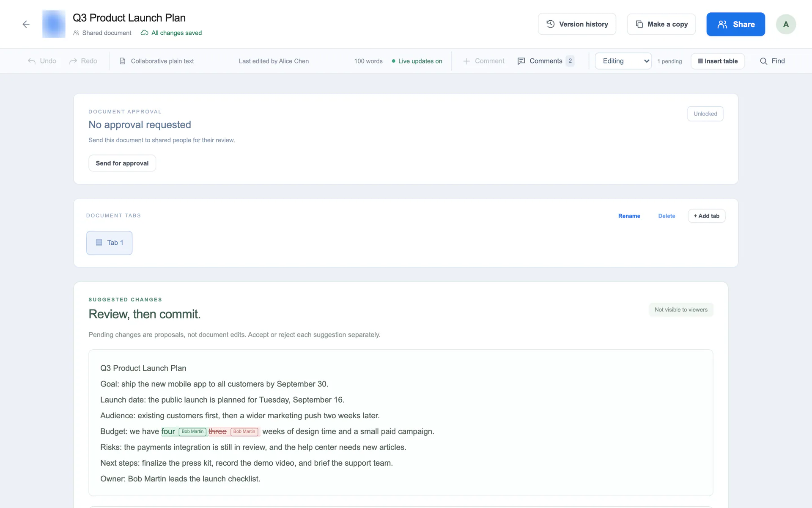This screenshot has height=508, width=812.
Task: Click the 'No approval requested' heading
Action: pos(140,125)
